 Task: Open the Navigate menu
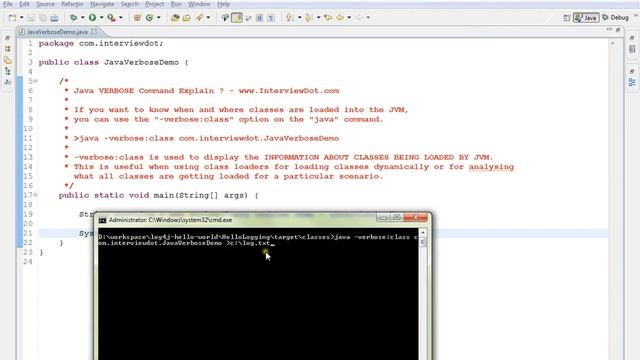pos(102,4)
